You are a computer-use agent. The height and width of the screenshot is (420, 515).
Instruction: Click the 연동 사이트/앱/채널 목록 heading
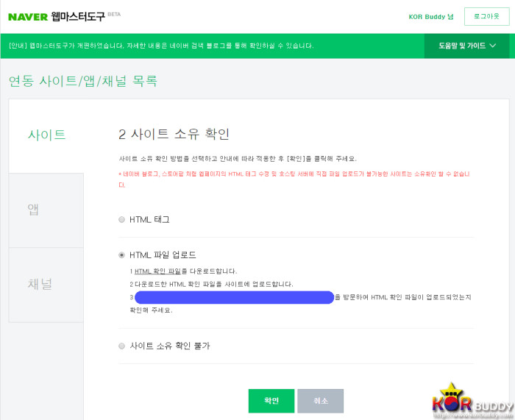[x=82, y=81]
